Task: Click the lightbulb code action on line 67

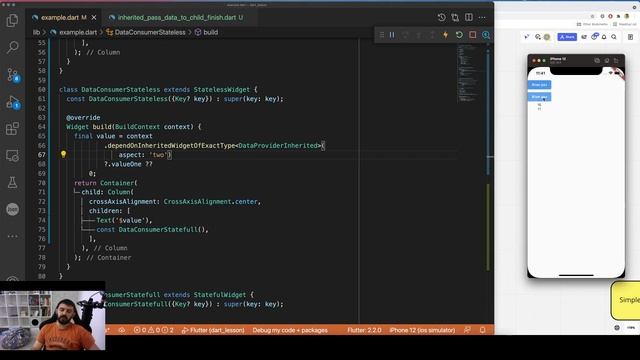Action: (63, 154)
